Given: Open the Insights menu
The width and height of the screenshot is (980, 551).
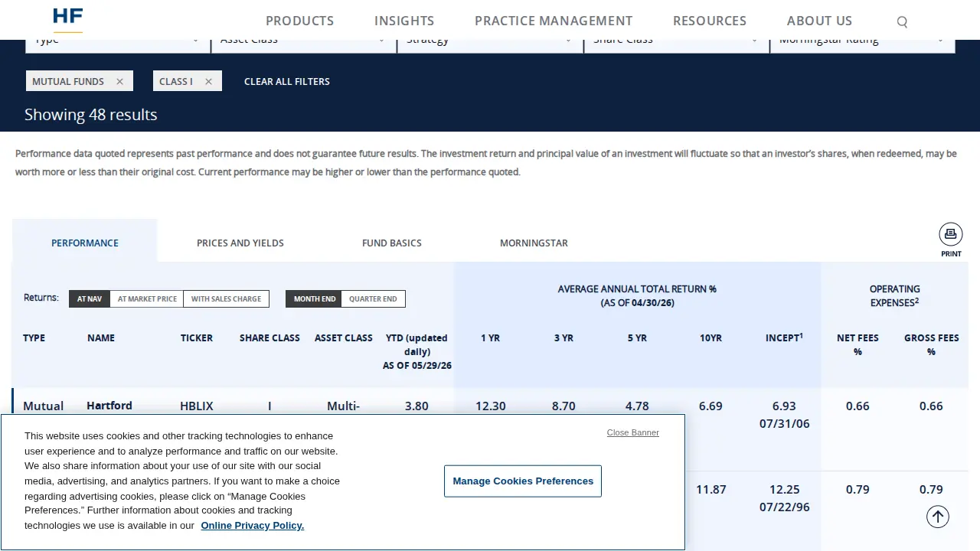Looking at the screenshot, I should [404, 21].
